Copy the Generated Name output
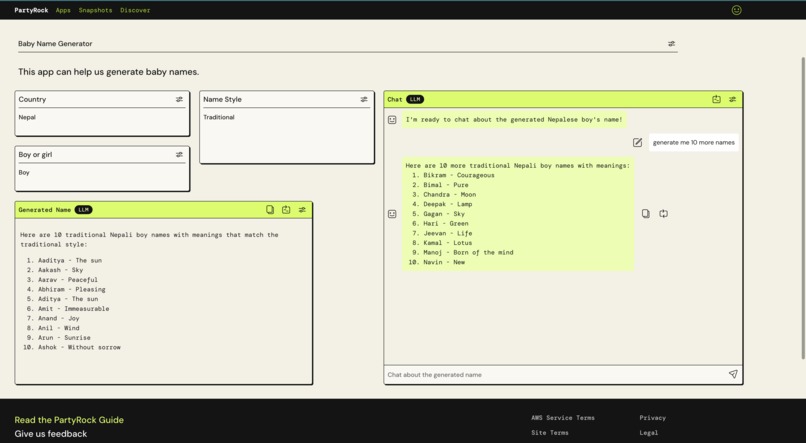 pos(270,210)
